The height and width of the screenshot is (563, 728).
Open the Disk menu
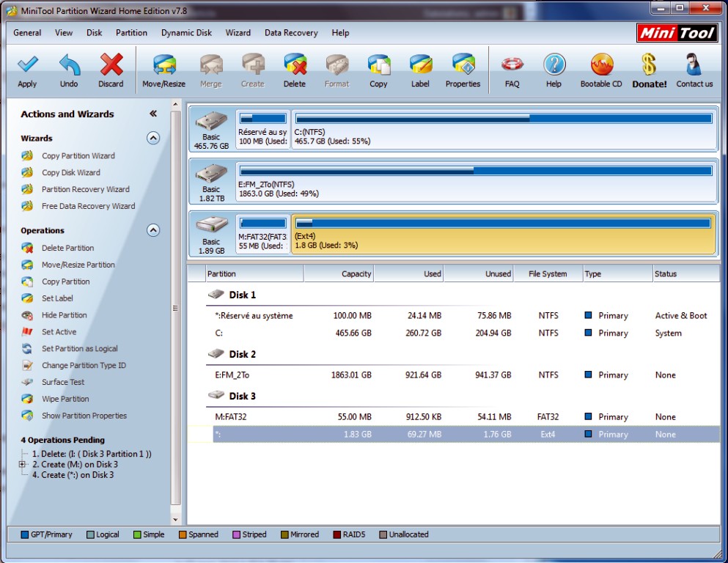tap(95, 33)
